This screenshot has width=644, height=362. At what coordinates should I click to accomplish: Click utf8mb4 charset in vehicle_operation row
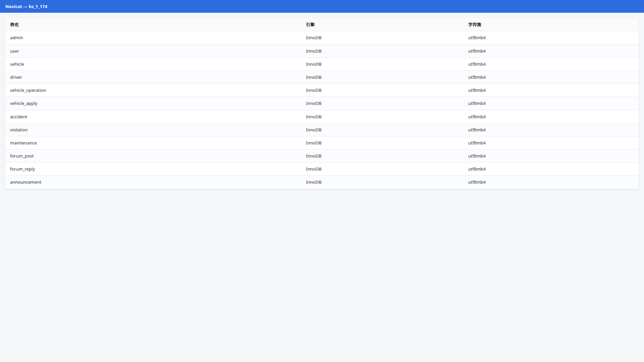pos(477,90)
